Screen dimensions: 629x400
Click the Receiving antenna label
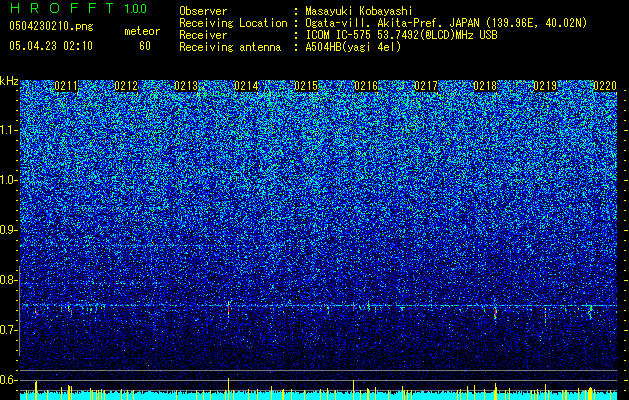[x=230, y=47]
